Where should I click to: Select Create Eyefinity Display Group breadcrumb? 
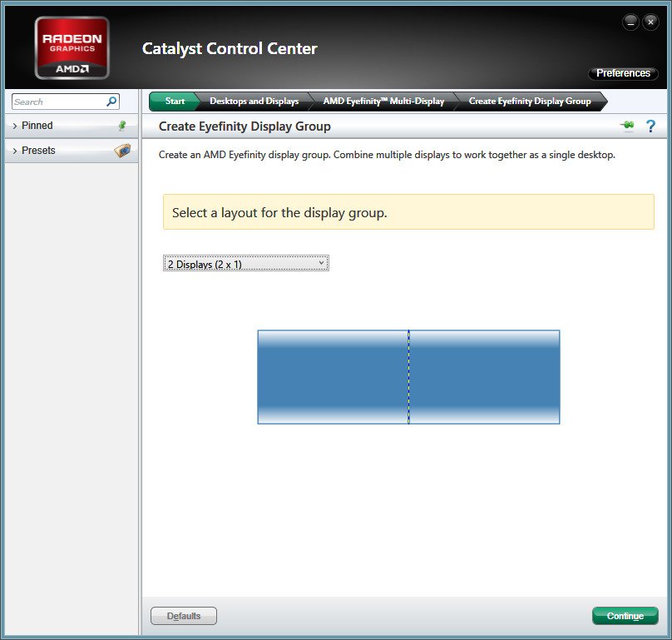530,102
